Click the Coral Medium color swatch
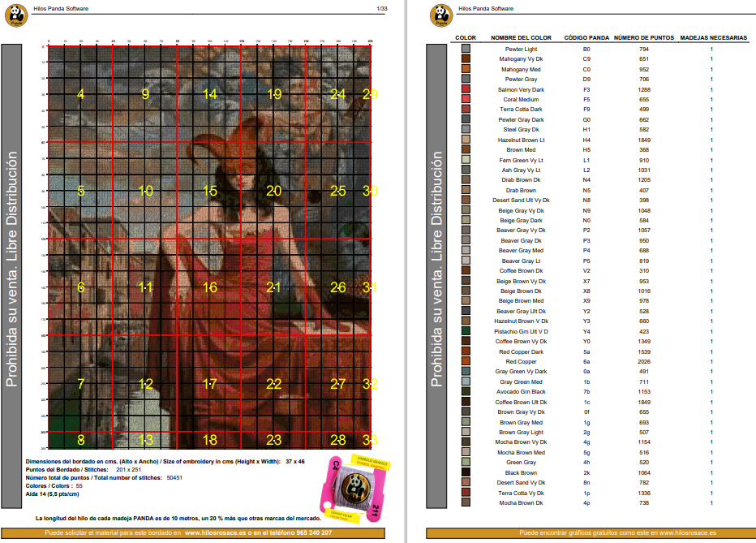Screen dimensions: 756x543 click(466, 99)
